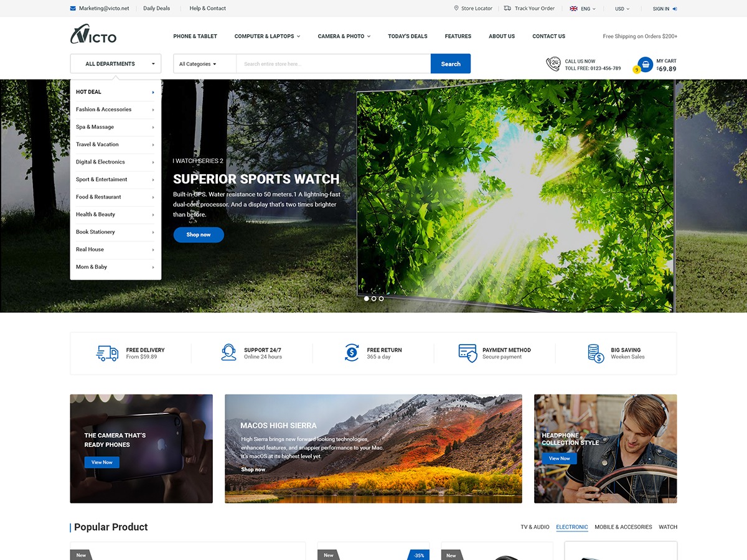Click the Shop now hero button

199,235
